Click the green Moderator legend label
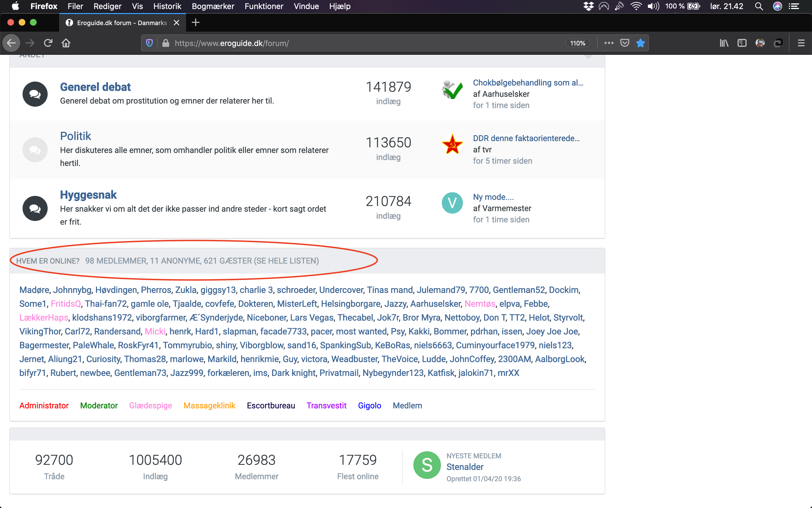This screenshot has width=812, height=508. pos(99,406)
